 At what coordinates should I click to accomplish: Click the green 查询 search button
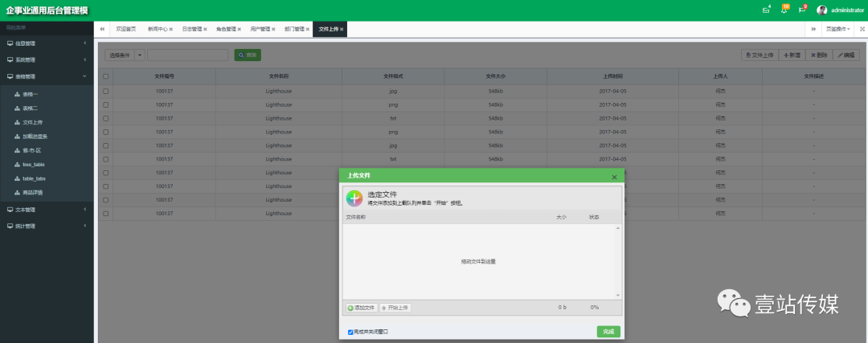[x=248, y=55]
